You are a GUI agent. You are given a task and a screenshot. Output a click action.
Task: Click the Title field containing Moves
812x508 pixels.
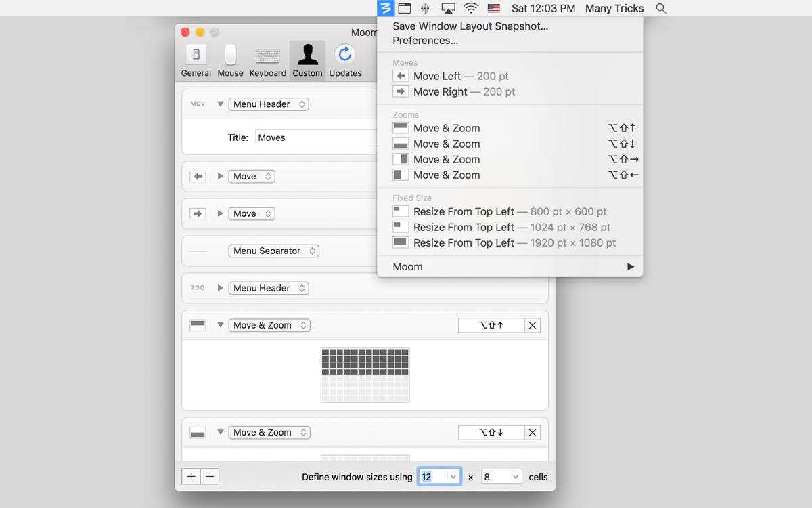(x=315, y=137)
